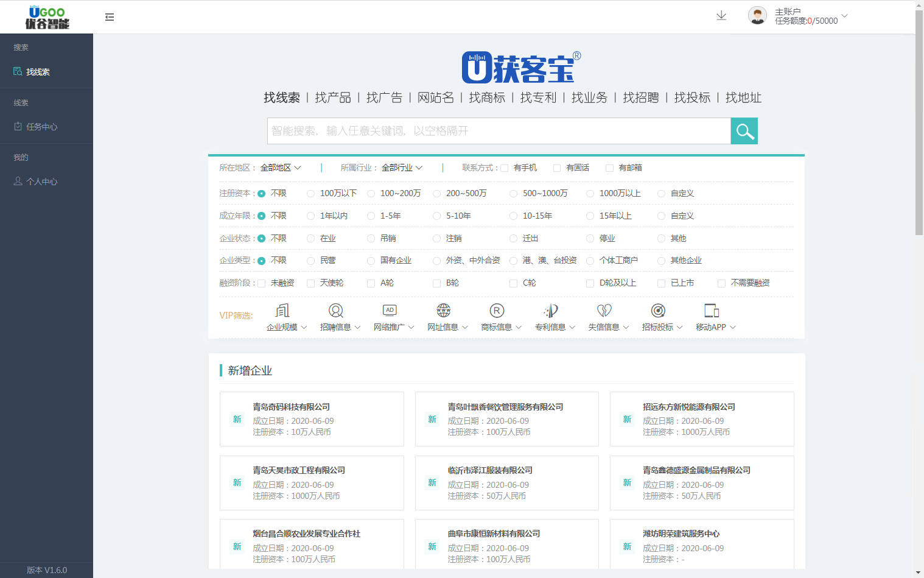Screen dimensions: 924x578
Task: Click the 新 badge on 招远东方新悦能源有限公司 card
Action: pos(628,419)
